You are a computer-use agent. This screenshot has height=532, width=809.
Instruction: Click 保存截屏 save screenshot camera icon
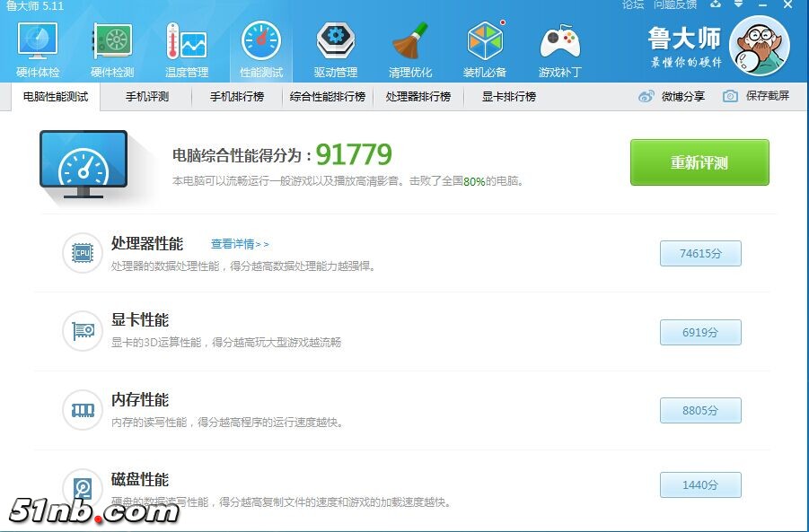[731, 96]
